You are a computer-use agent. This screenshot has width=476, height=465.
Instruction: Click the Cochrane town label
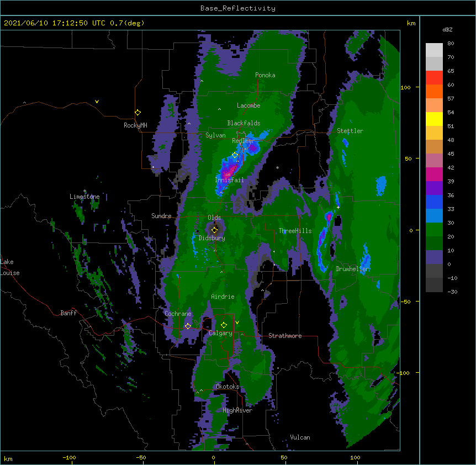coord(178,314)
